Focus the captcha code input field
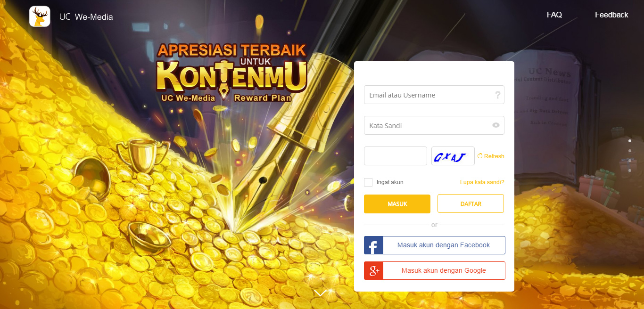This screenshot has width=644, height=309. 396,156
